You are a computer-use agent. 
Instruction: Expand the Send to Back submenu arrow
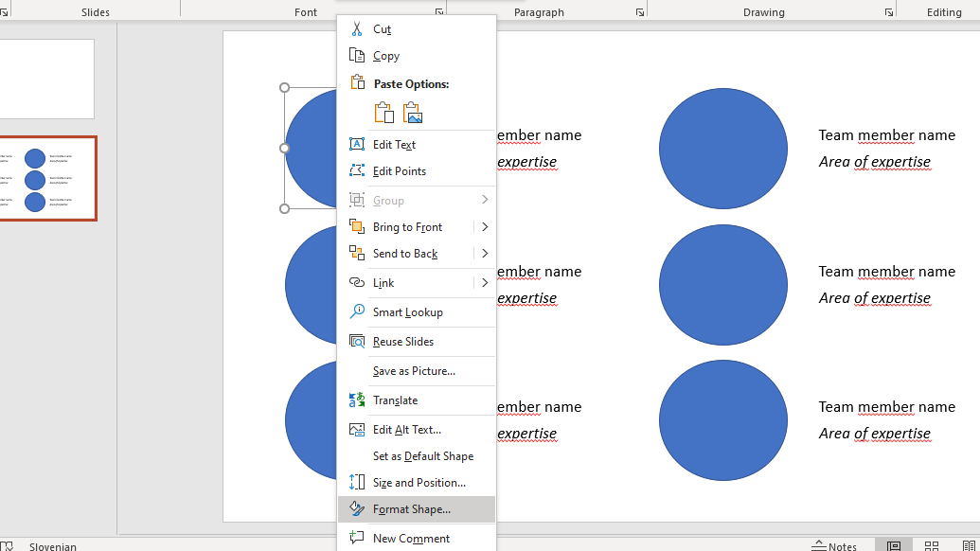[485, 253]
